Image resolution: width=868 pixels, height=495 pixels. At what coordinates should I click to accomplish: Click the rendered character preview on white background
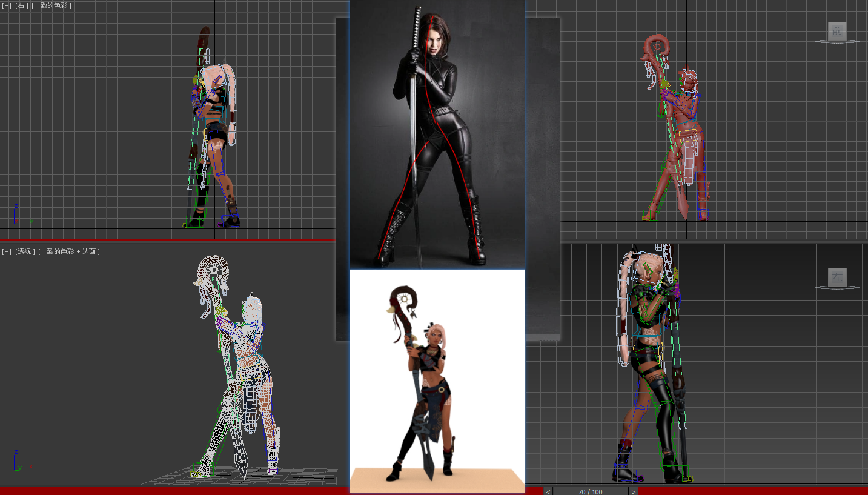click(437, 382)
